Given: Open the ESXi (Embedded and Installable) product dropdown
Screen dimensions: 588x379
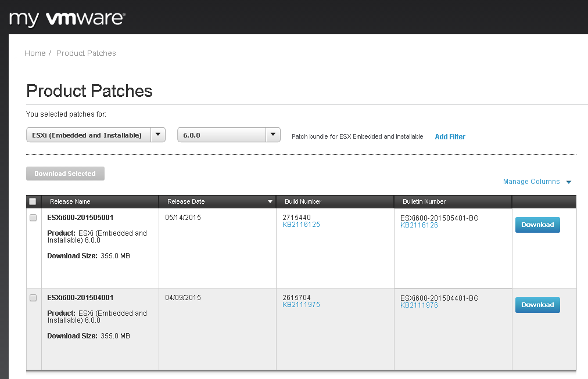Looking at the screenshot, I should tap(96, 135).
